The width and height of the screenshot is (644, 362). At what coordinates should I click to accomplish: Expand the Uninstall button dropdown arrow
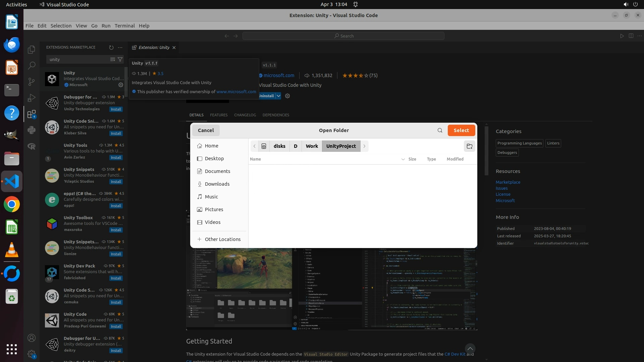pos(278,96)
